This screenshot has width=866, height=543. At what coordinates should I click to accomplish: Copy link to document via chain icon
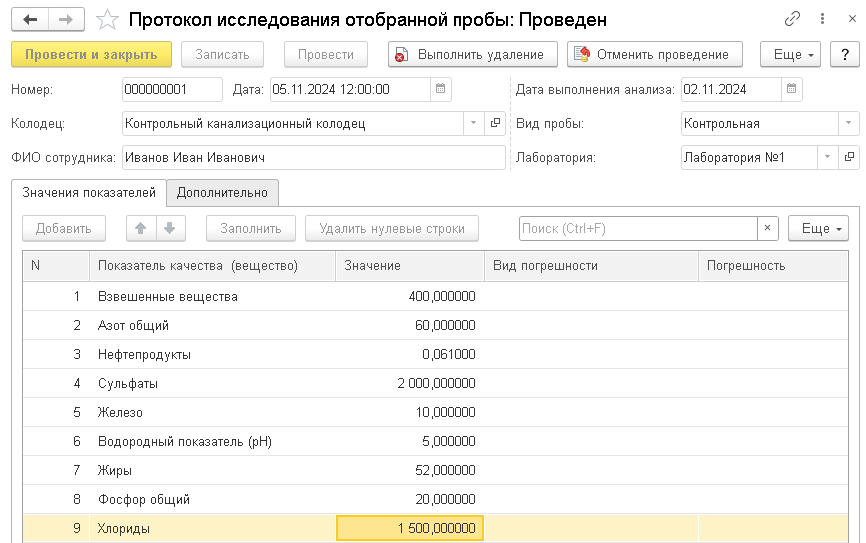793,19
